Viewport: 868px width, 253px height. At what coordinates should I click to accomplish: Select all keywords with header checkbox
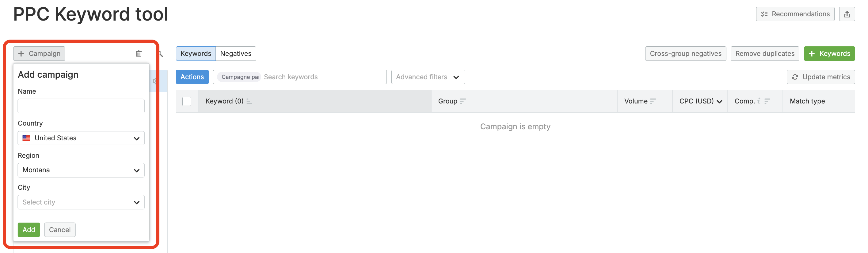point(186,101)
